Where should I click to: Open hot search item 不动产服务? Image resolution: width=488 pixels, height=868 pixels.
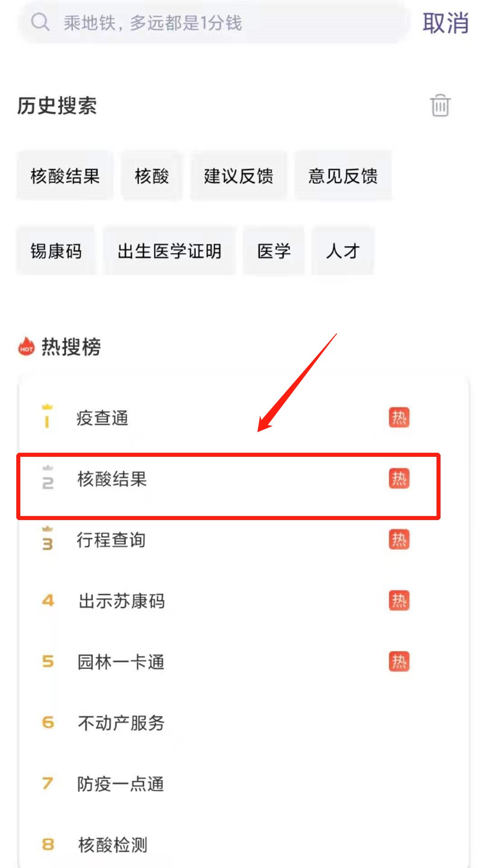(x=121, y=723)
